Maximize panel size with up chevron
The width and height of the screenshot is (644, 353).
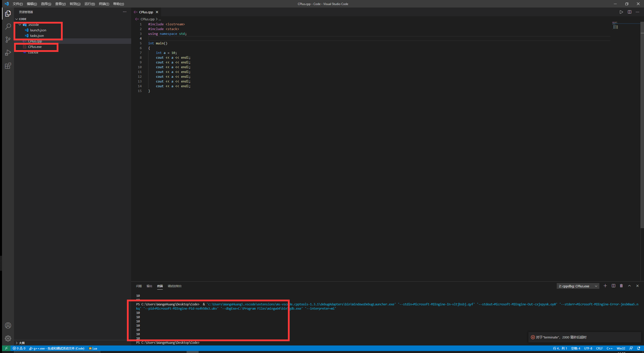pyautogui.click(x=629, y=286)
